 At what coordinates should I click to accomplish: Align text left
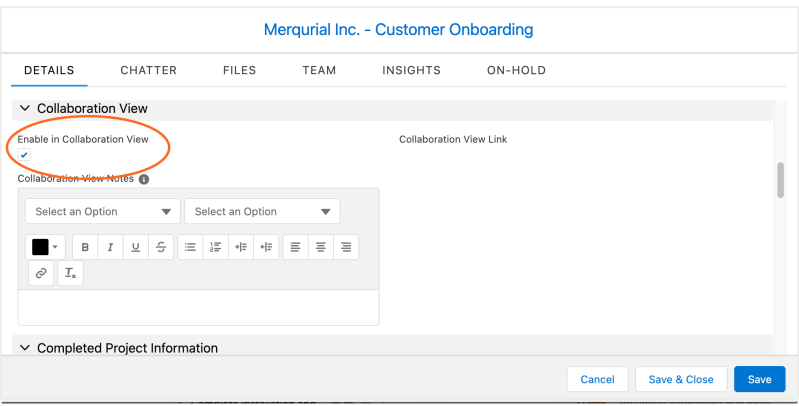pos(296,247)
